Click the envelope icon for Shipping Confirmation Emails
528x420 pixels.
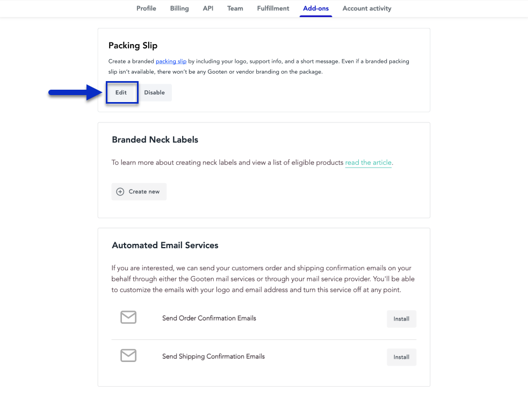(x=128, y=356)
